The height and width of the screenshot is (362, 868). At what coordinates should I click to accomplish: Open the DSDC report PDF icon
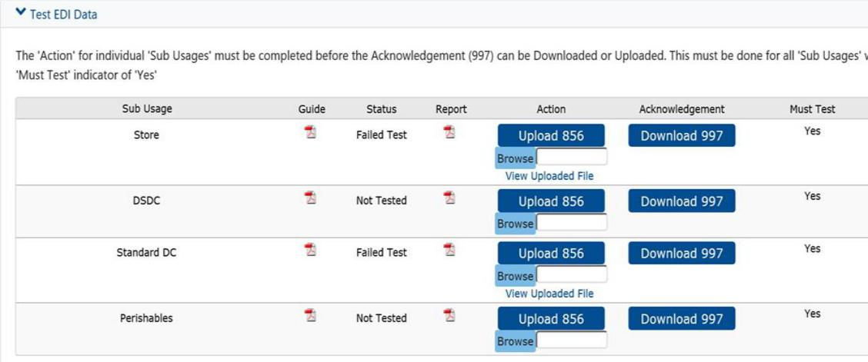[x=449, y=198]
